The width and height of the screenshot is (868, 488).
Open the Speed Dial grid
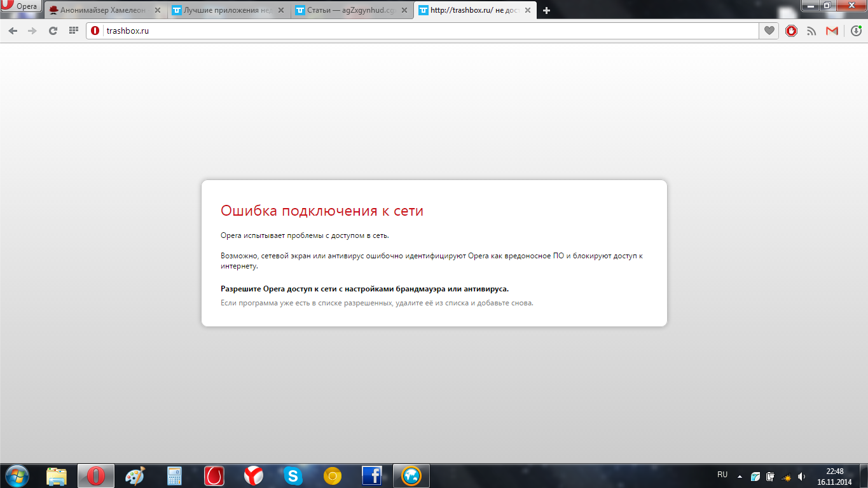(74, 31)
